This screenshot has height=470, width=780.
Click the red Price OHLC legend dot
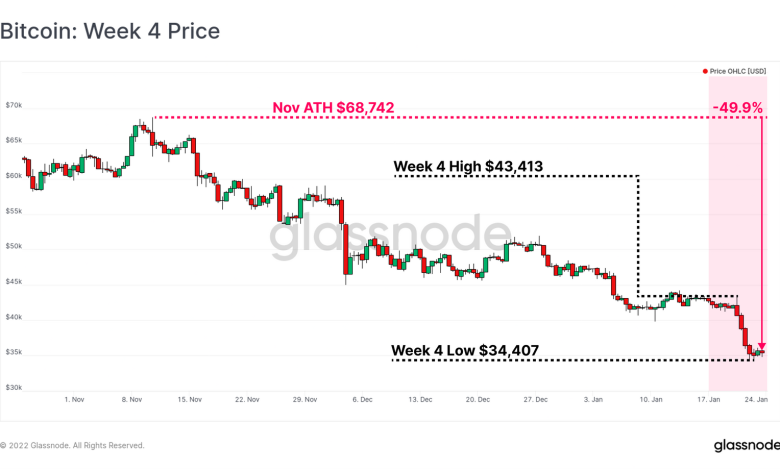tap(704, 71)
